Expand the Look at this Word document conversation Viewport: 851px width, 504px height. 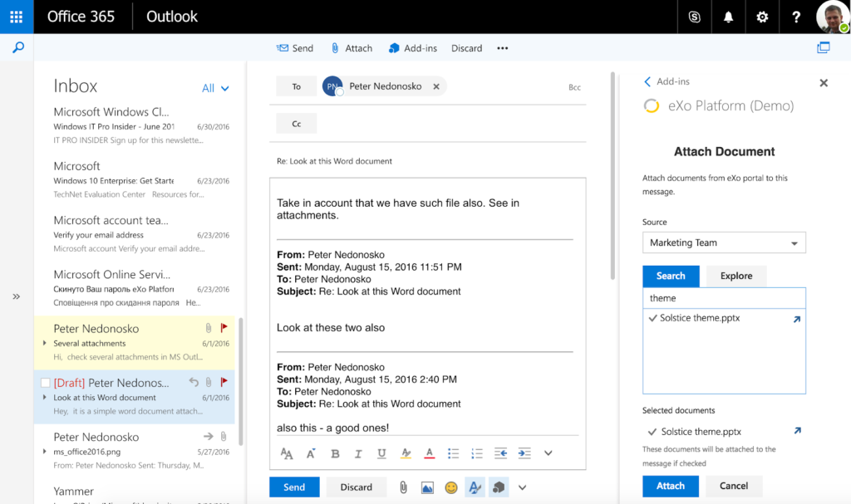point(45,397)
